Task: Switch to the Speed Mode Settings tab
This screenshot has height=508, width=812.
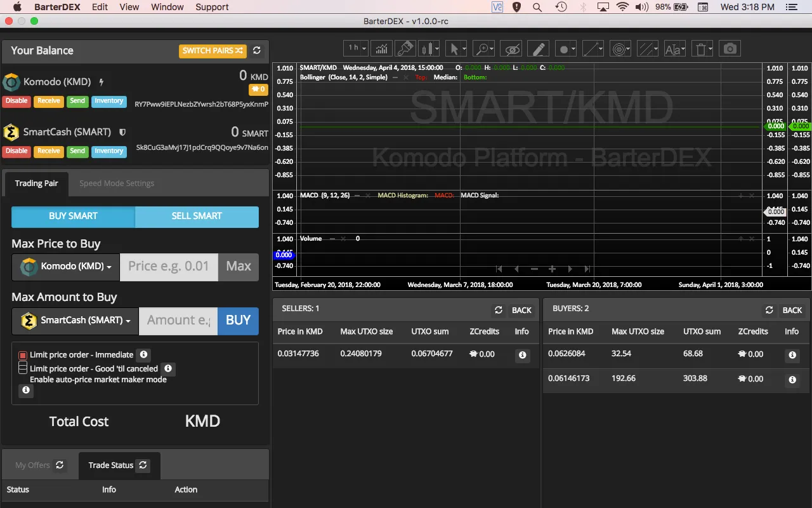Action: tap(117, 183)
